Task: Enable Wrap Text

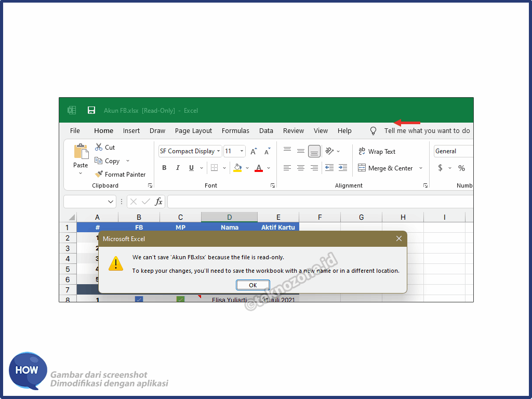Action: click(x=377, y=151)
